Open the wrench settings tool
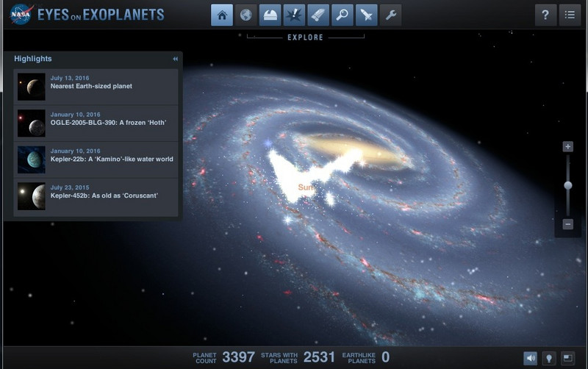 point(390,15)
